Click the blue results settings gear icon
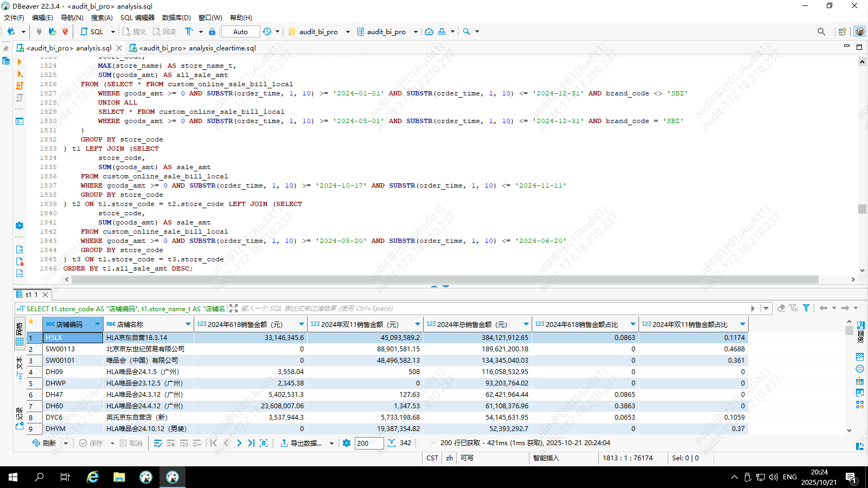This screenshot has width=868, height=488. pyautogui.click(x=347, y=443)
